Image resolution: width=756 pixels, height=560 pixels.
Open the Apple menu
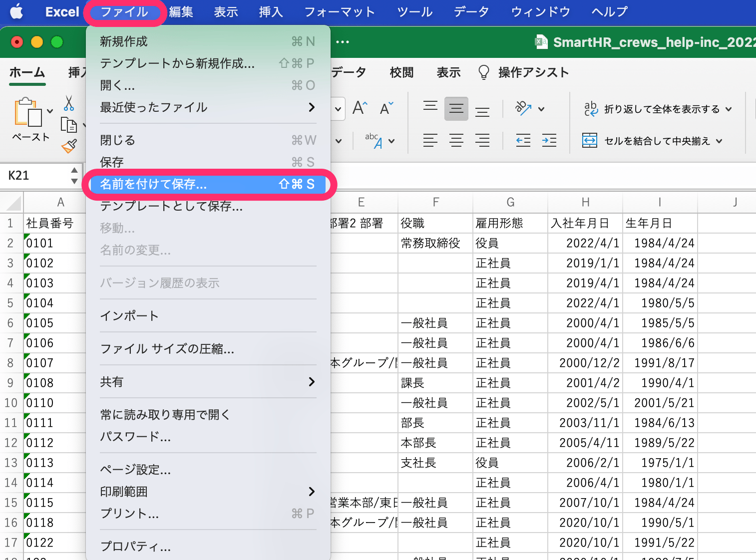point(16,11)
